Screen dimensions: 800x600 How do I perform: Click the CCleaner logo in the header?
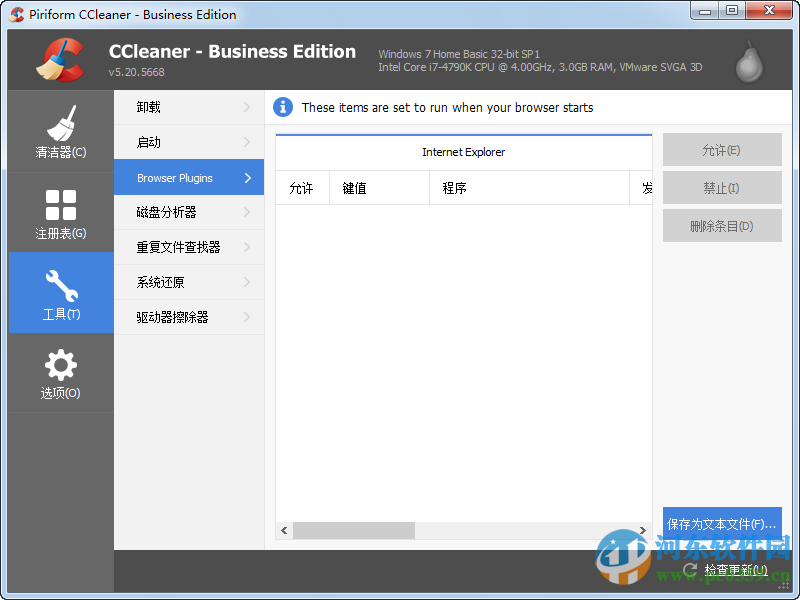(60, 60)
